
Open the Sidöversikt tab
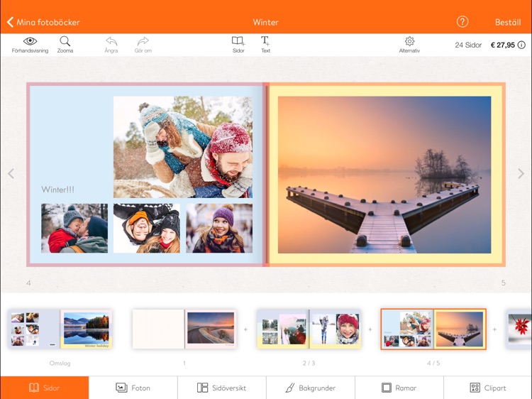pos(221,388)
